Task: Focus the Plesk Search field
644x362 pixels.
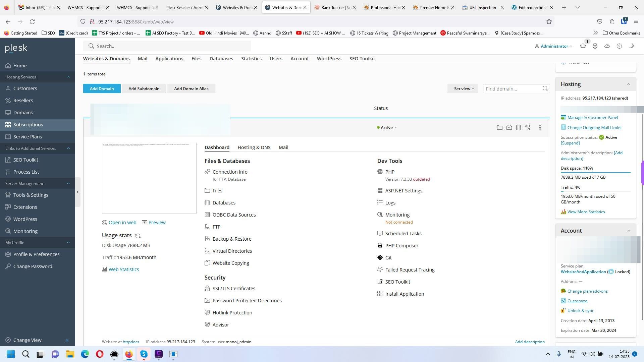Action: [167, 46]
